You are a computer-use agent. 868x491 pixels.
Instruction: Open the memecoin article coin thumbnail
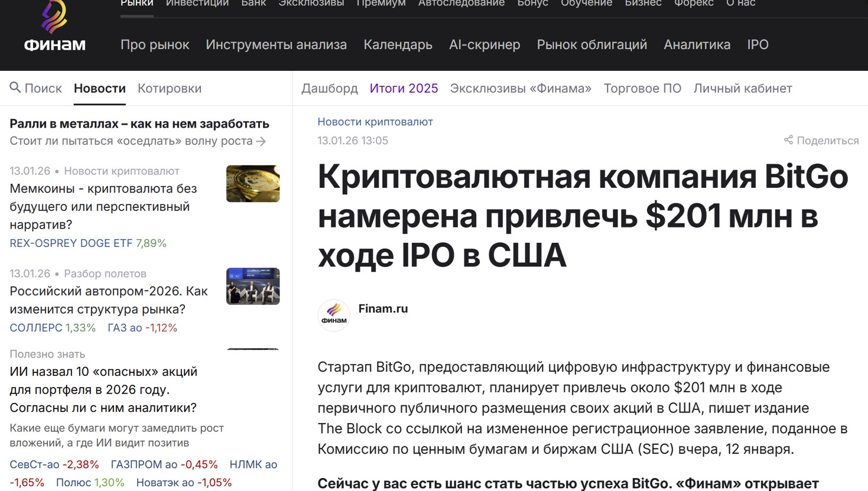click(x=252, y=184)
